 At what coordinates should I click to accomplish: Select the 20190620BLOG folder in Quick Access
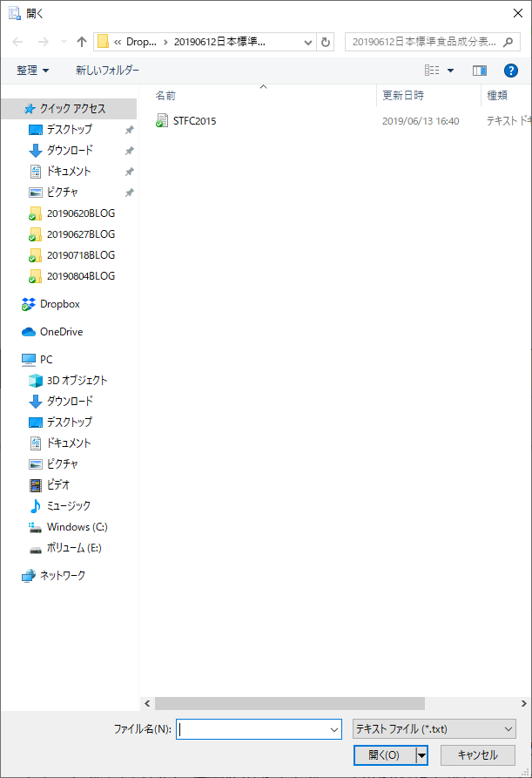point(80,213)
